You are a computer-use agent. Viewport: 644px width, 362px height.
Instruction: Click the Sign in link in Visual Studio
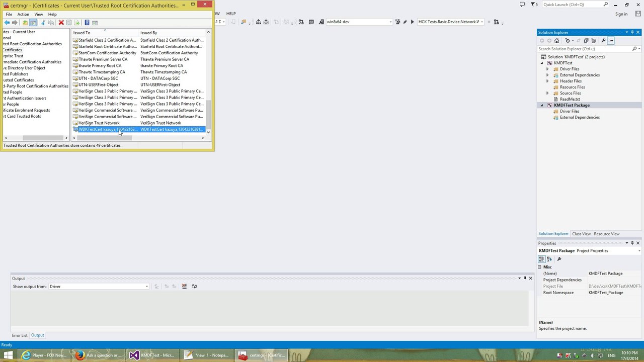point(621,14)
